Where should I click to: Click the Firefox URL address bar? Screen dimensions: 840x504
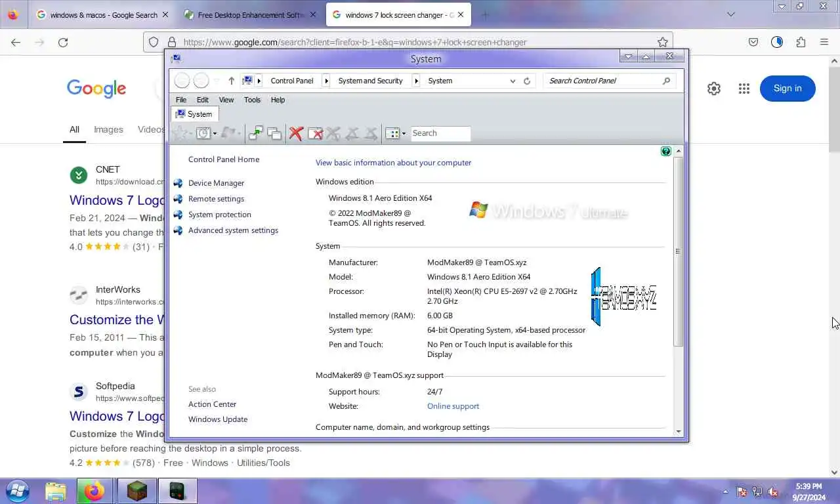pos(407,42)
